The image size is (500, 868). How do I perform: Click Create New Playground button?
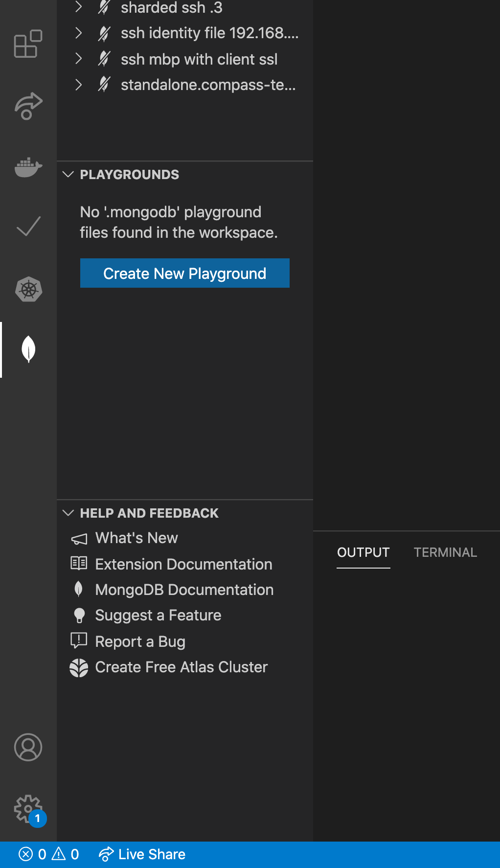tap(184, 273)
